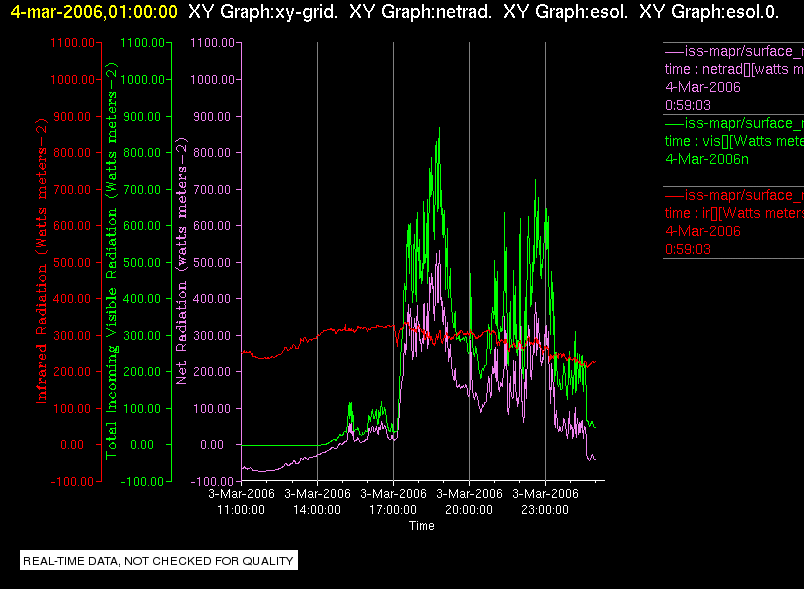Click the 3-Mar-2006 17:00:00 time tick label
Viewport: 804px width, 589px height.
pos(393,502)
